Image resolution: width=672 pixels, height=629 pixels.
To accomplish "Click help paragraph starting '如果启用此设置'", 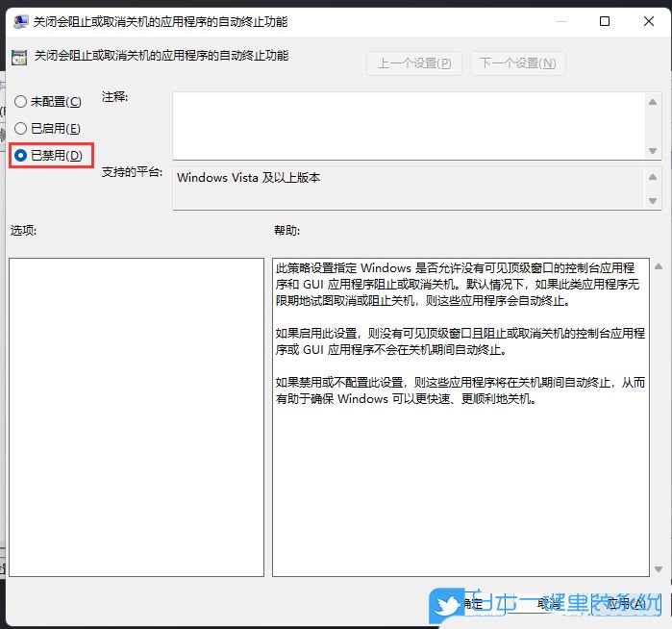I will [x=460, y=341].
